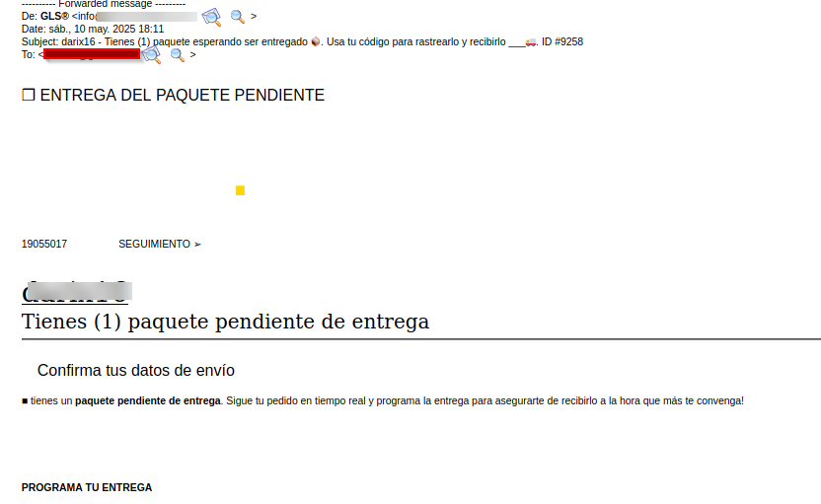The height and width of the screenshot is (504, 821).
Task: Click the first magnifier icon on the To line
Action: pyautogui.click(x=151, y=55)
